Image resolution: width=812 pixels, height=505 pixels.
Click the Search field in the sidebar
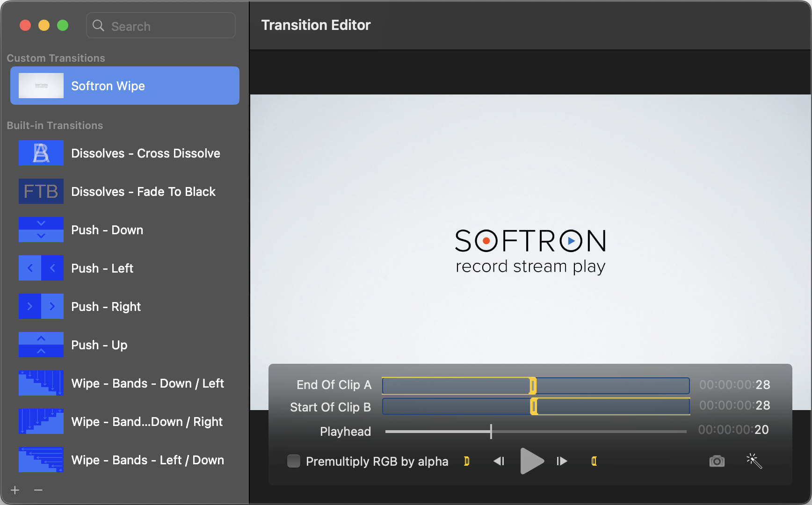click(x=161, y=26)
